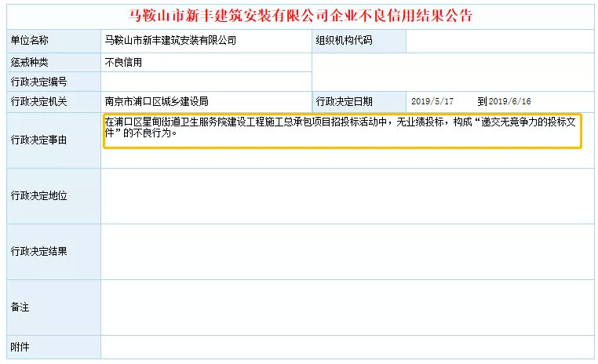598x364 pixels.
Task: Click the 行政决定地位 label
Action: tap(39, 195)
